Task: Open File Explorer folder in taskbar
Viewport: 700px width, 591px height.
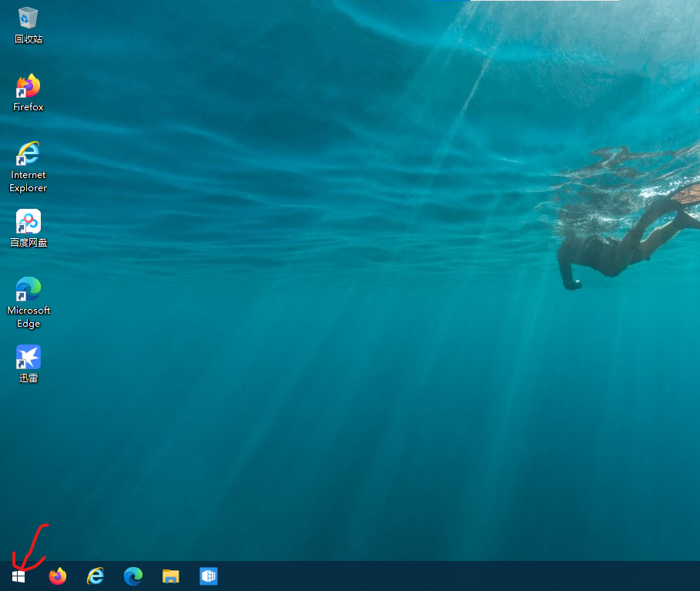Action: pos(171,576)
